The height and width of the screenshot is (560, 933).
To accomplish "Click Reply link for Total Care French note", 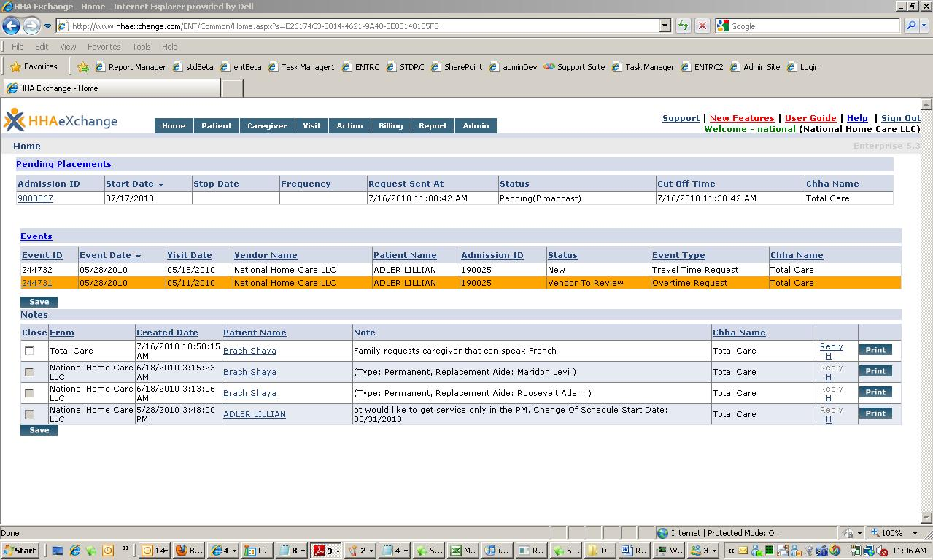I will point(831,347).
